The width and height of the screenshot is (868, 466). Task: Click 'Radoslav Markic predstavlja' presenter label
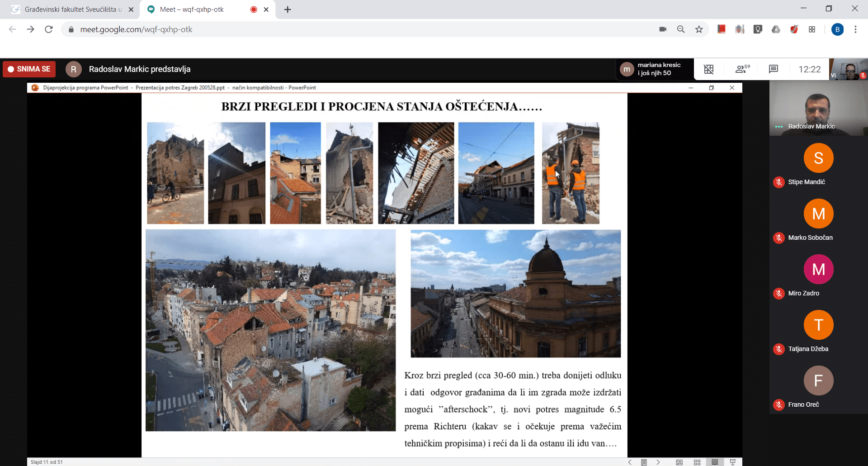(x=139, y=69)
